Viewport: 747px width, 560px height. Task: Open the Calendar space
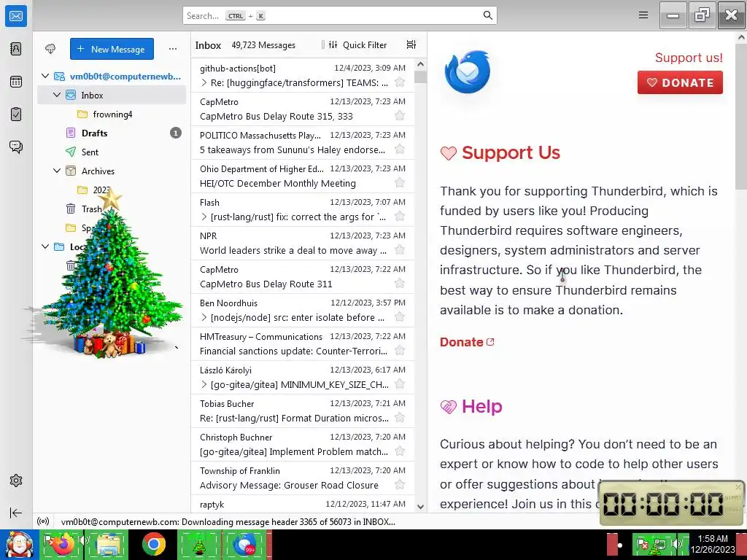(16, 82)
